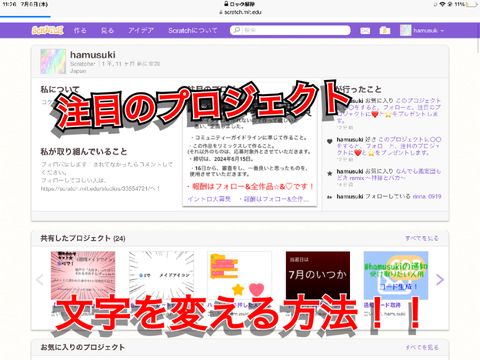Screen dimensions: 480x360
Task: Open Scratchについて in the navbar
Action: click(193, 31)
